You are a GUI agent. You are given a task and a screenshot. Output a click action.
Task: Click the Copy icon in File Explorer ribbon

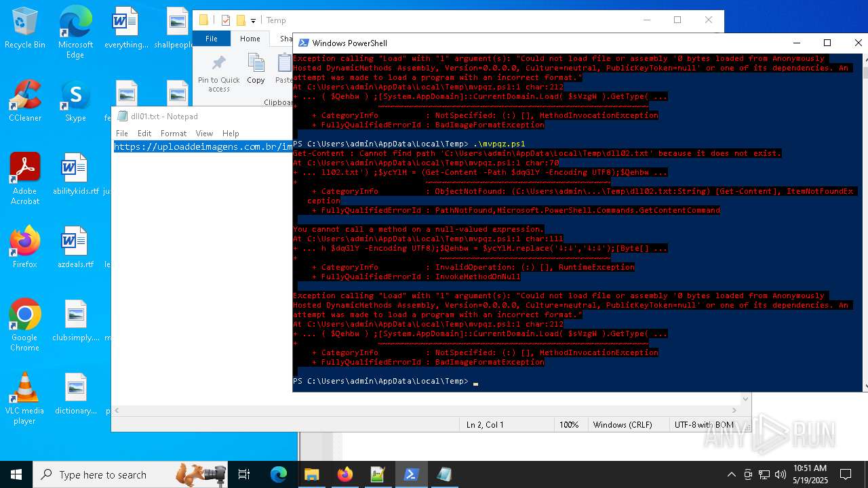(256, 70)
